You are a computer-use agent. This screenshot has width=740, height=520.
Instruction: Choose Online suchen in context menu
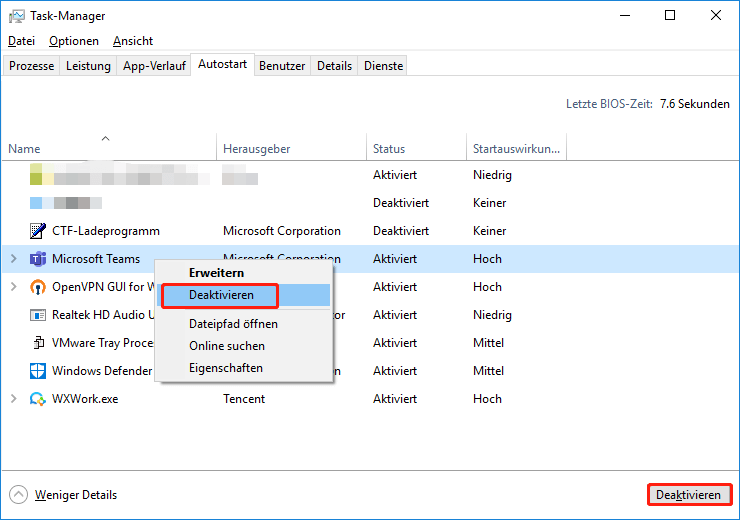tap(244, 346)
